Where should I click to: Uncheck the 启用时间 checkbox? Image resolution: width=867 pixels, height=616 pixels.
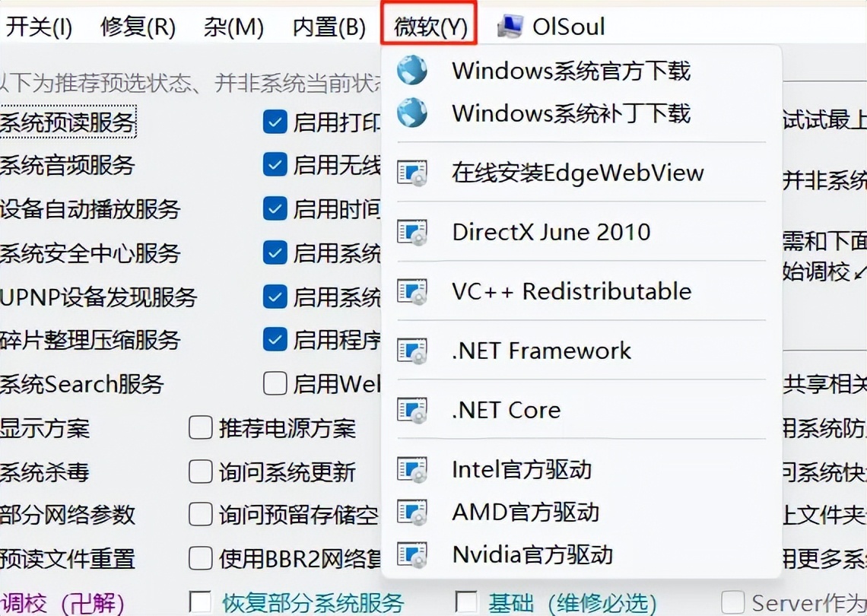pyautogui.click(x=275, y=208)
